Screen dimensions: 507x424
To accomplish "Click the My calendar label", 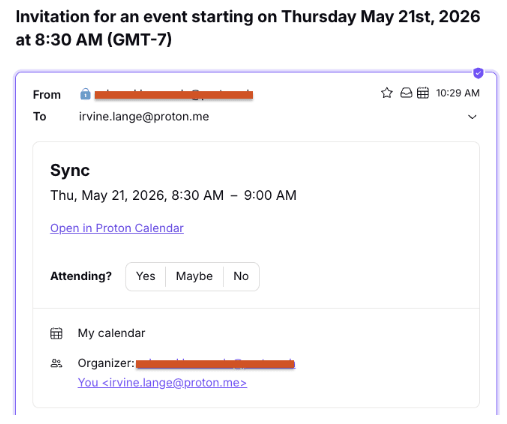I will pyautogui.click(x=111, y=333).
